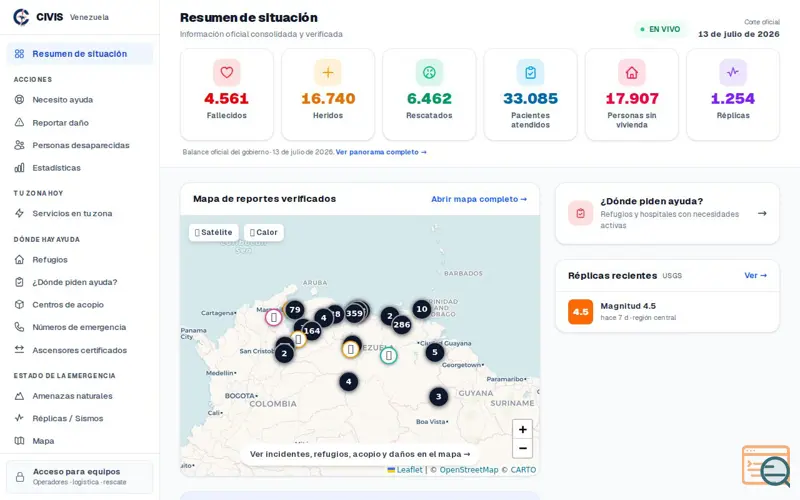Viewport: 800px width, 500px height.
Task: Click map cluster marker 5 near Ciudad Guayana
Action: pyautogui.click(x=435, y=352)
